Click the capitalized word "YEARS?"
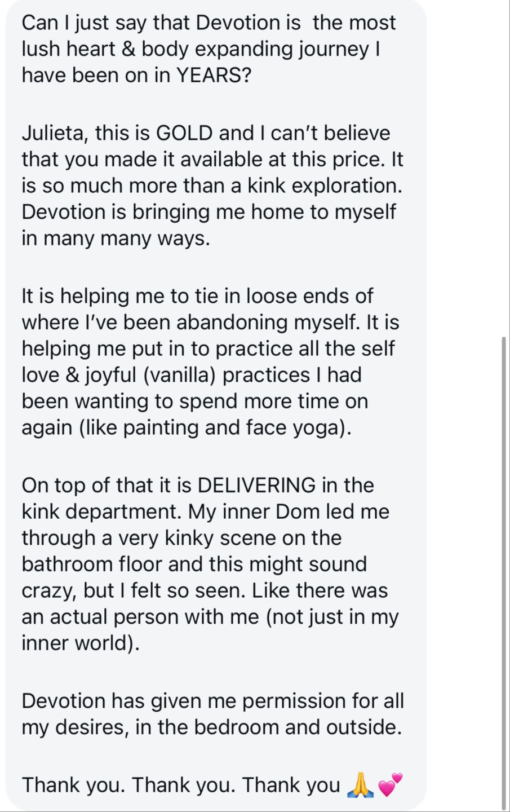 pos(214,75)
